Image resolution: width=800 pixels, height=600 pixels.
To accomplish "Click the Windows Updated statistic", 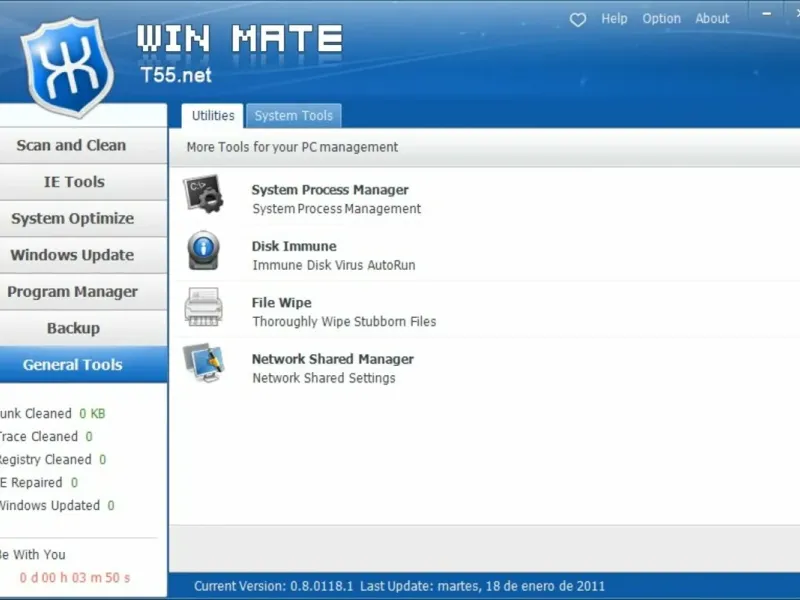I will [x=57, y=506].
